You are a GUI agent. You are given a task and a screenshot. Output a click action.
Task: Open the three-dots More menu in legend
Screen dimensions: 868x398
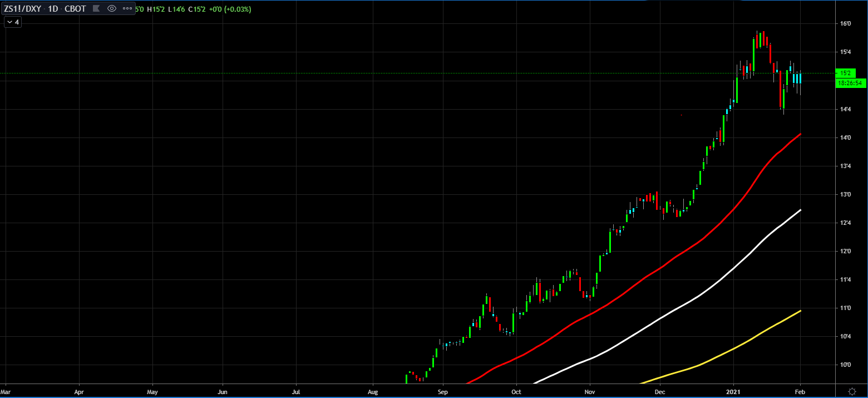(x=127, y=9)
